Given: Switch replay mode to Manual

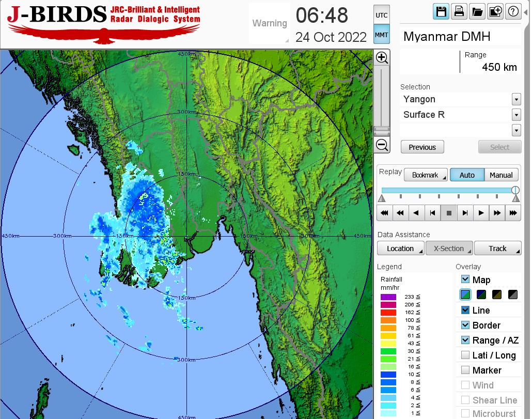Looking at the screenshot, I should (x=500, y=175).
